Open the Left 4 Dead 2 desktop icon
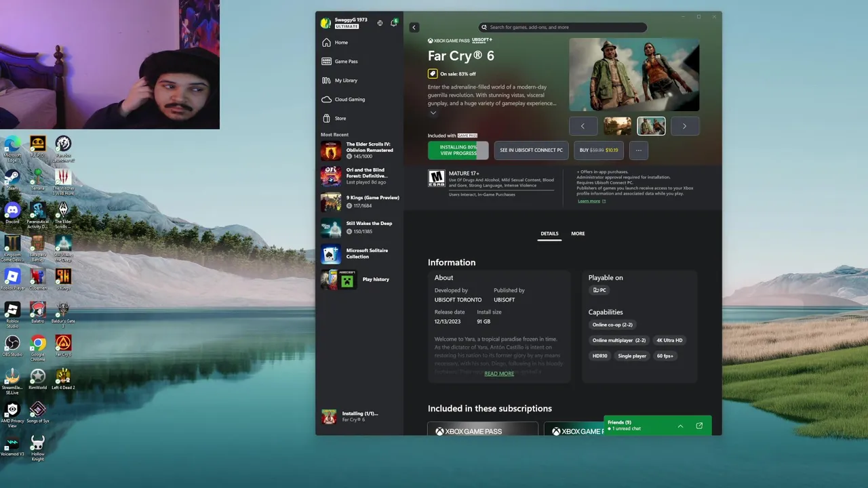Image resolution: width=868 pixels, height=488 pixels. pyautogui.click(x=63, y=379)
